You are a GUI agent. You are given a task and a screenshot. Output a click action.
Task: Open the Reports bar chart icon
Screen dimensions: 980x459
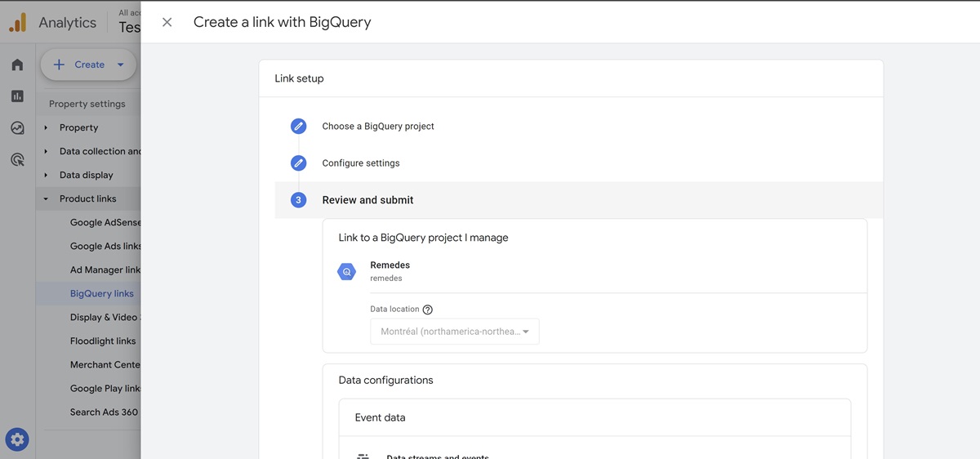coord(17,96)
